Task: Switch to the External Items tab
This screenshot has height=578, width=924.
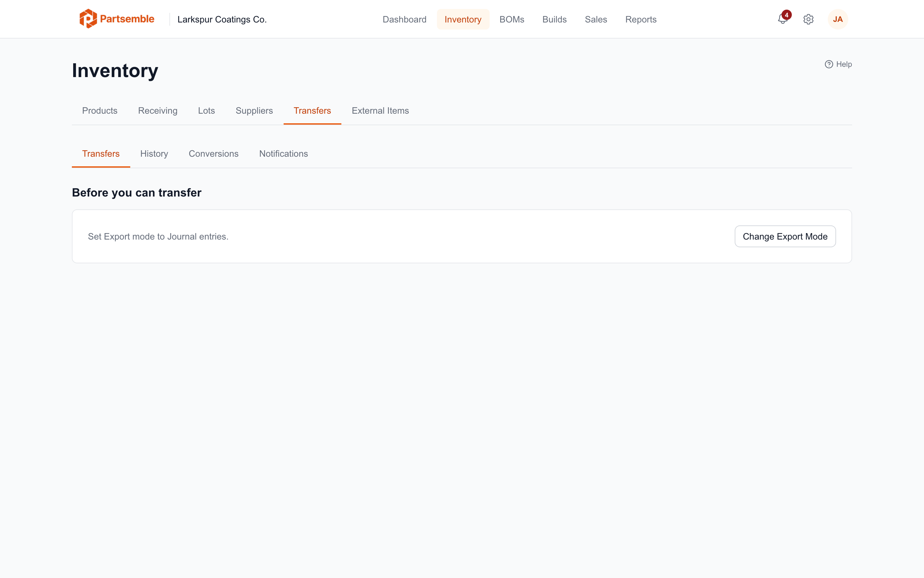Action: 380,111
